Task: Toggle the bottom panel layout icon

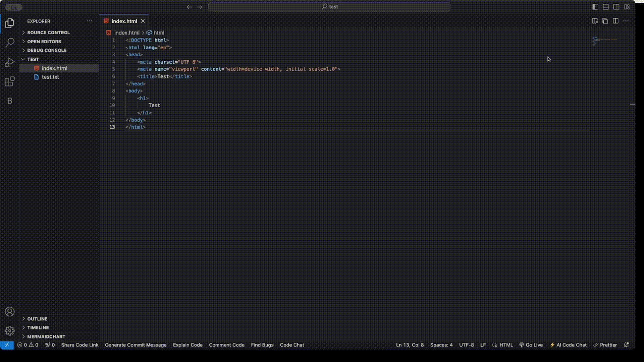Action: [606, 7]
